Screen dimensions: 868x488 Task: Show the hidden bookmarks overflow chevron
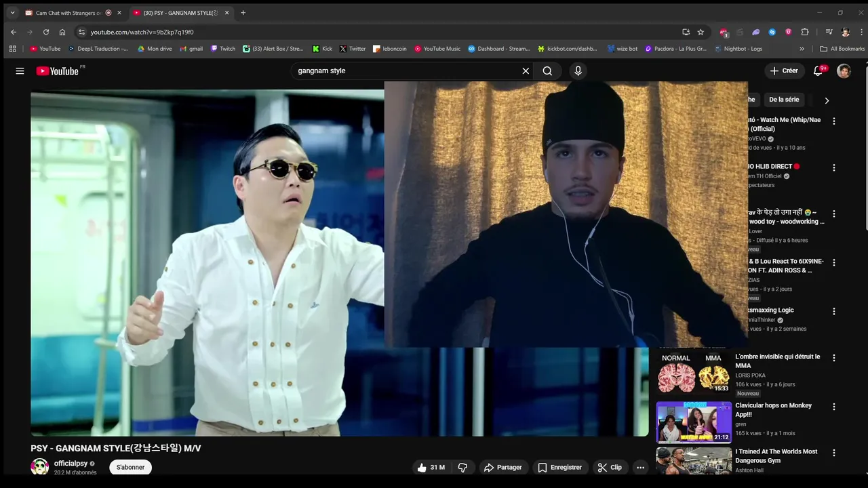pyautogui.click(x=802, y=49)
